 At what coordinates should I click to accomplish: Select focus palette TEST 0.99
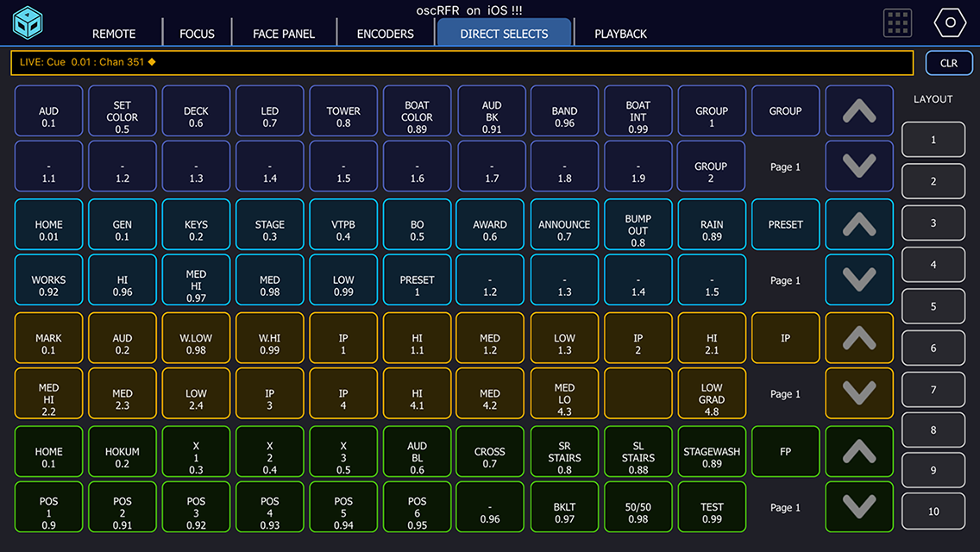point(711,507)
